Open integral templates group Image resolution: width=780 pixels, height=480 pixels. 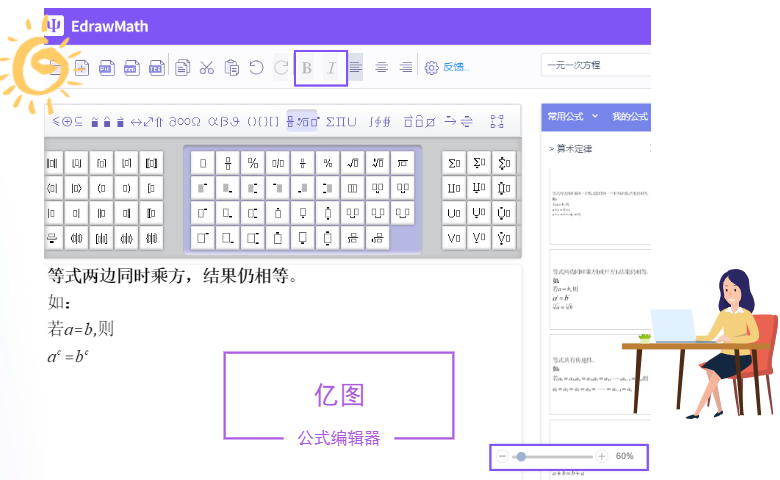coord(380,121)
